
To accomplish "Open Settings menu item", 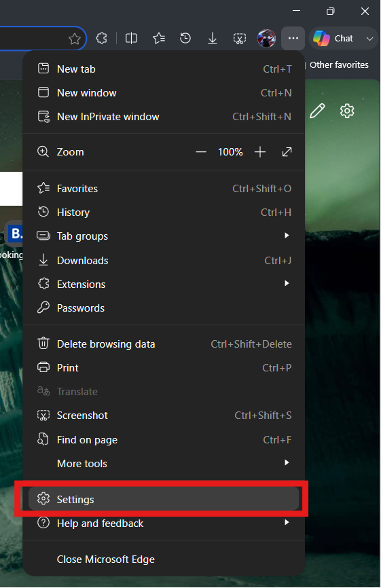I will (x=164, y=499).
